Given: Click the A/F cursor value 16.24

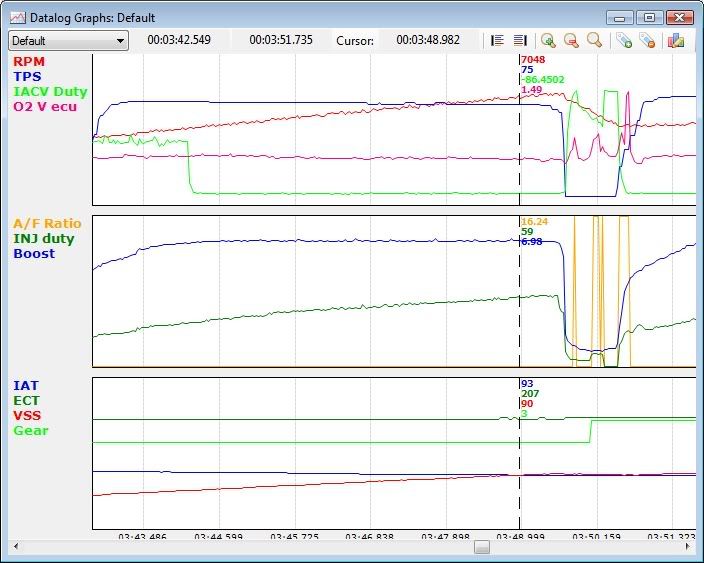Looking at the screenshot, I should [534, 222].
